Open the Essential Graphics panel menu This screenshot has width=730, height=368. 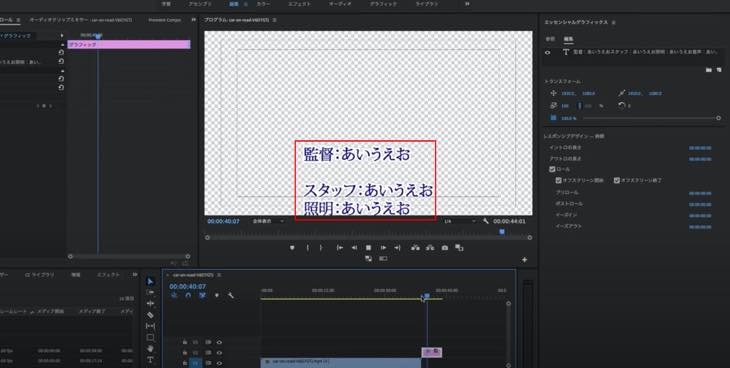click(x=614, y=22)
